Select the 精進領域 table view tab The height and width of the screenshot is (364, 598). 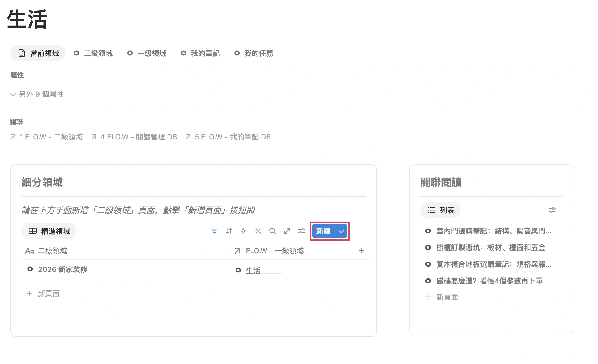pos(49,231)
